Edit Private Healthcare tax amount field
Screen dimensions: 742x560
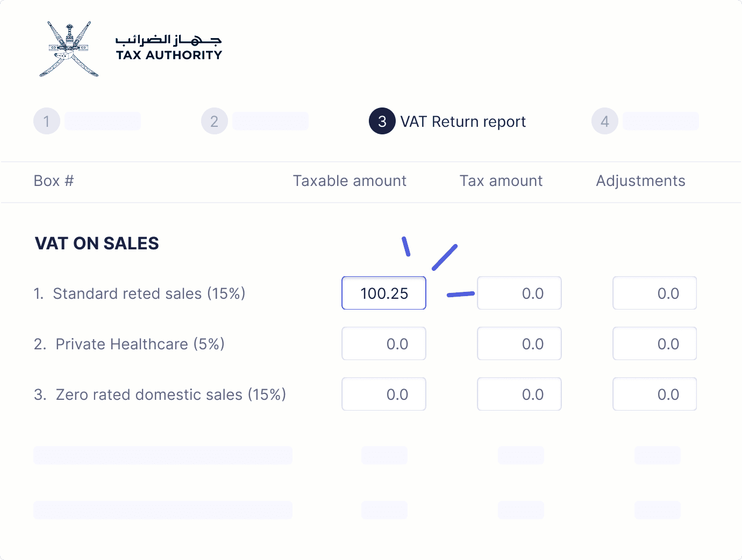pyautogui.click(x=519, y=343)
